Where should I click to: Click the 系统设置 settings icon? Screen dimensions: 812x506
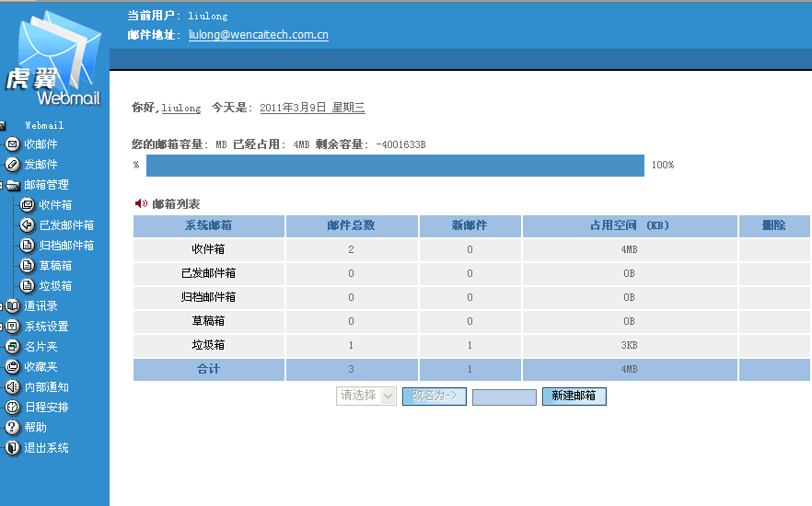point(13,327)
